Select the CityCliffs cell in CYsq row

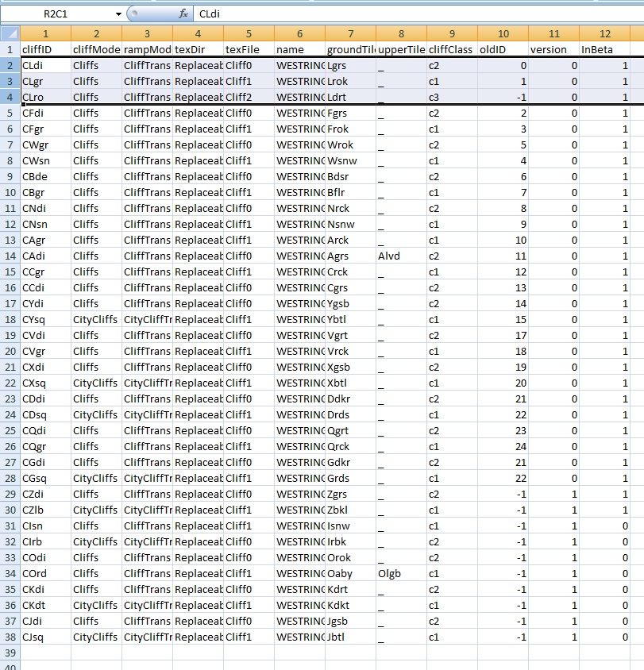(97, 320)
